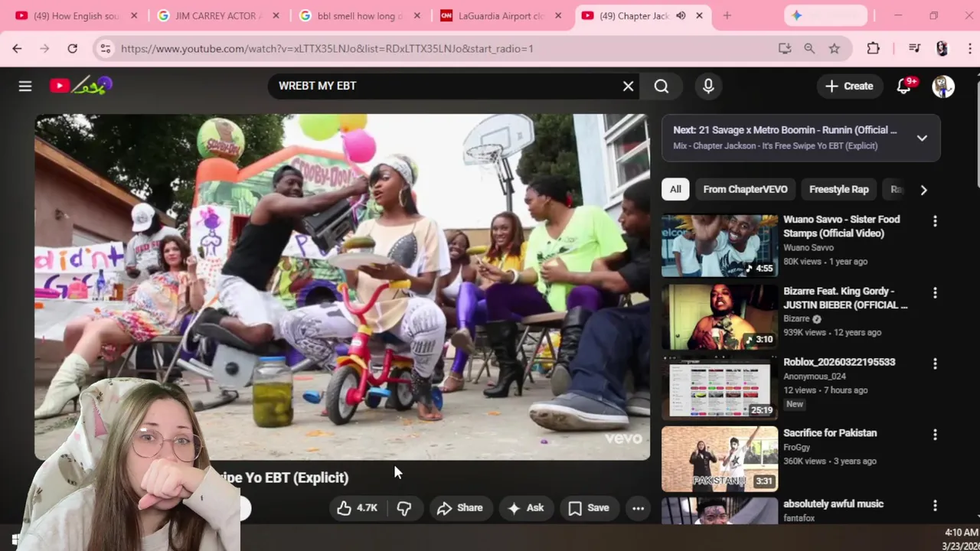Open options for Sacrifice for Pakistan video
The height and width of the screenshot is (551, 980).
pos(935,435)
